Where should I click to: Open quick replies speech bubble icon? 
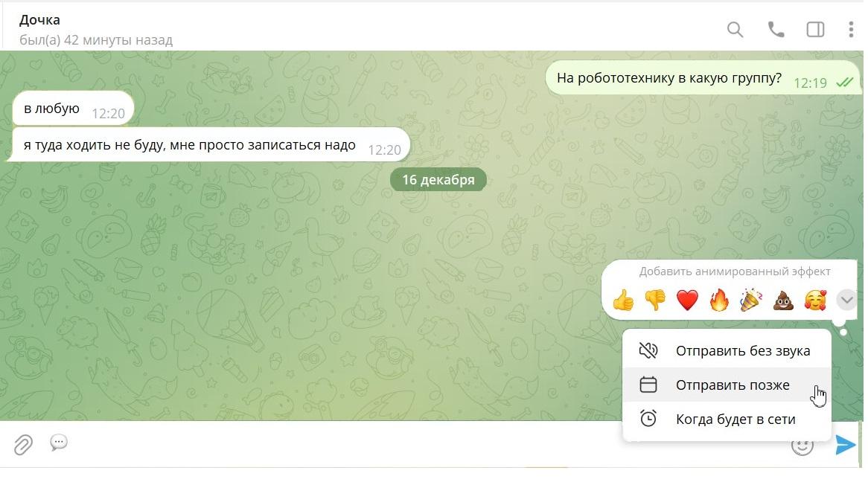tap(59, 443)
